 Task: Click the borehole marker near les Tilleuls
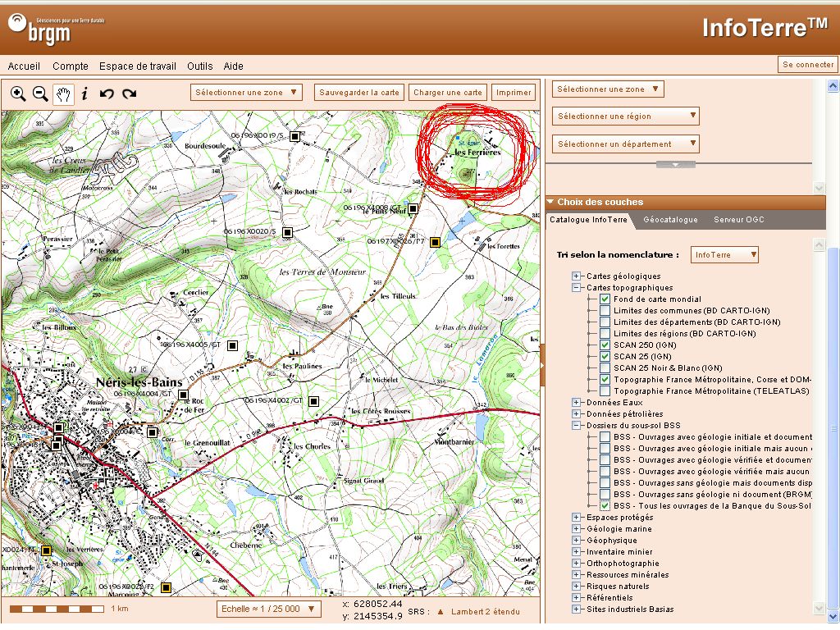(436, 242)
